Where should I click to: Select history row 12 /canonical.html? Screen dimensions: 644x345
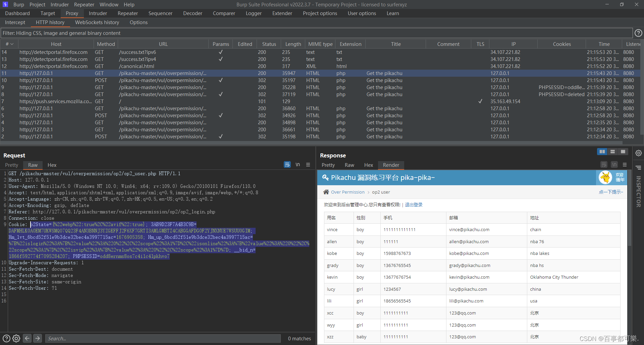[x=320, y=66]
